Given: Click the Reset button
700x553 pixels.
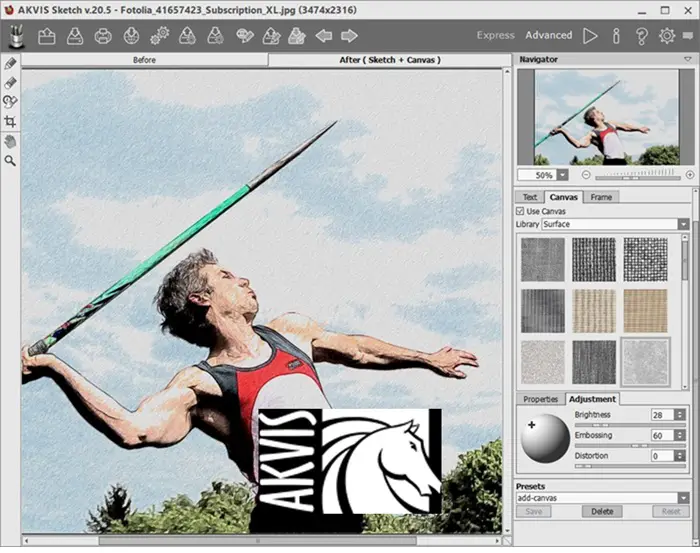Looking at the screenshot, I should pos(671,511).
